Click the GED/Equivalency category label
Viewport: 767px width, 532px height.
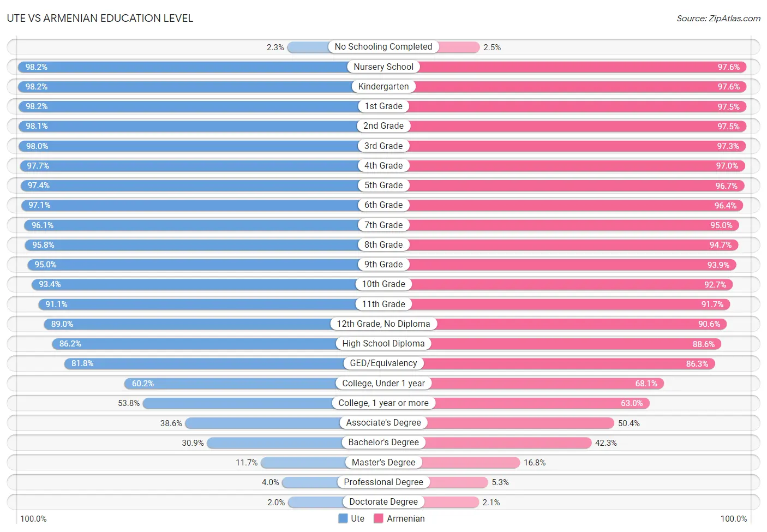[383, 363]
